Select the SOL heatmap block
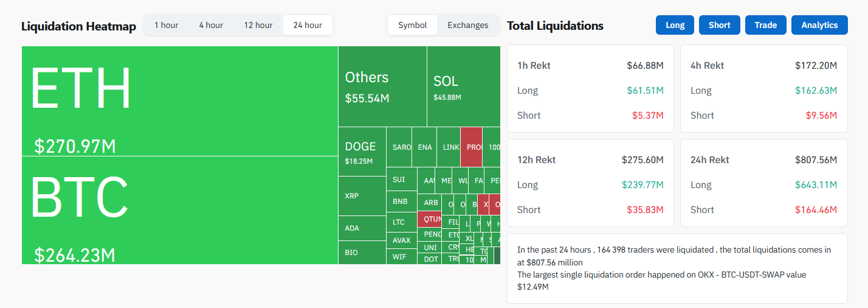Screen dimensions: 868x308 coord(463,86)
